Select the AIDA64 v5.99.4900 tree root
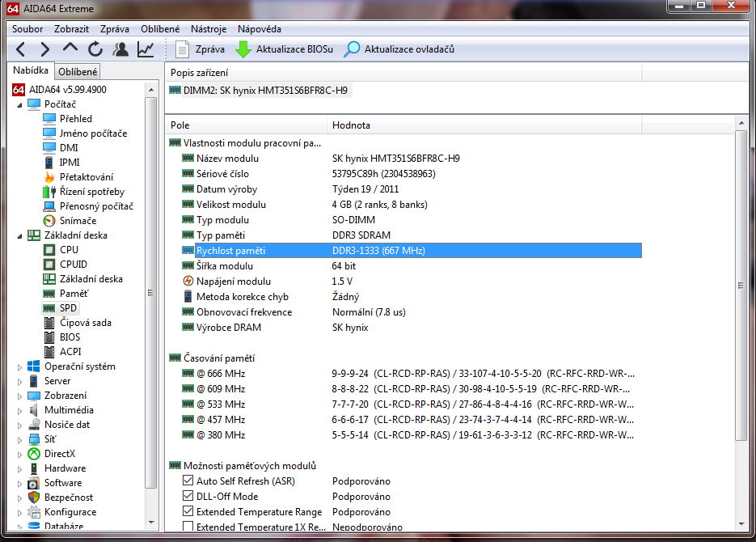The width and height of the screenshot is (756, 542). (x=67, y=90)
